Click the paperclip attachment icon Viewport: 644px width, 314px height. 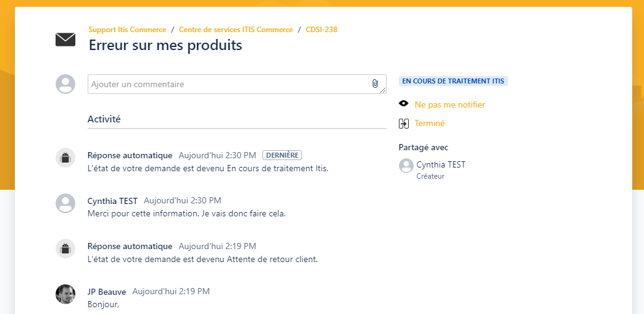click(x=375, y=83)
